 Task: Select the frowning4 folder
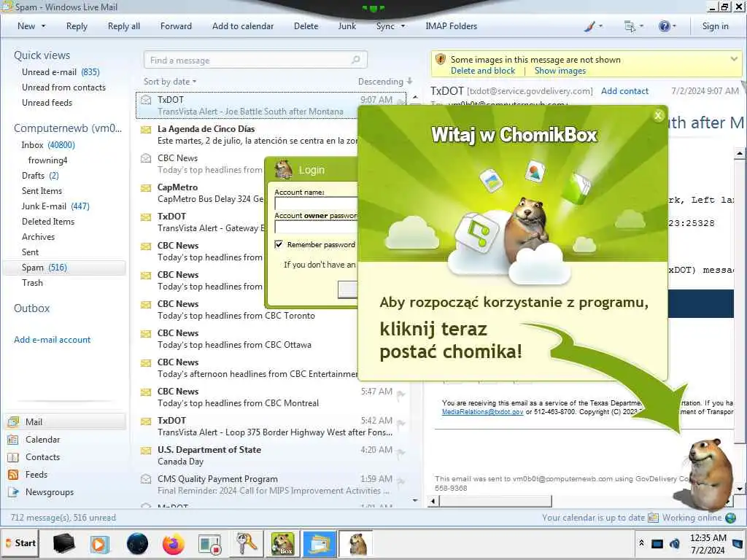tap(47, 160)
